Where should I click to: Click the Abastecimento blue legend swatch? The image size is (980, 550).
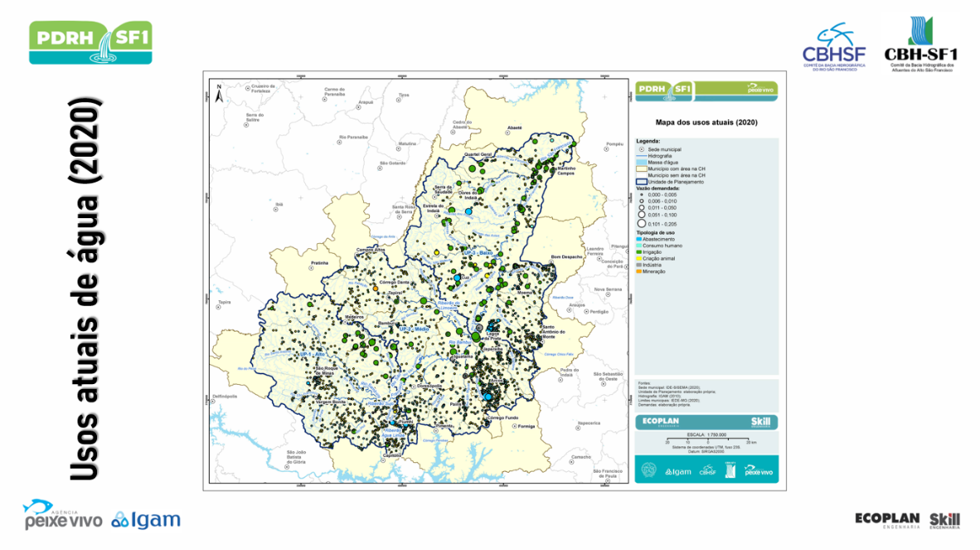click(x=638, y=240)
